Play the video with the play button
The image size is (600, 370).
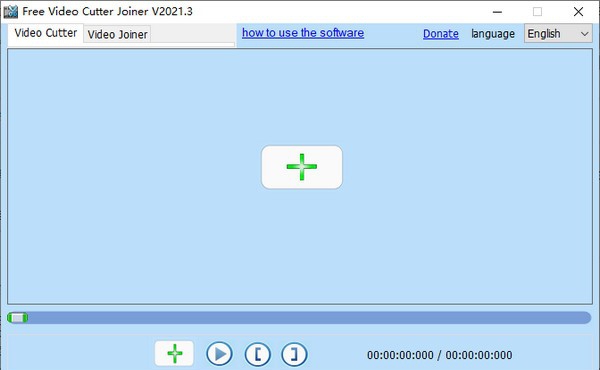[x=219, y=354]
